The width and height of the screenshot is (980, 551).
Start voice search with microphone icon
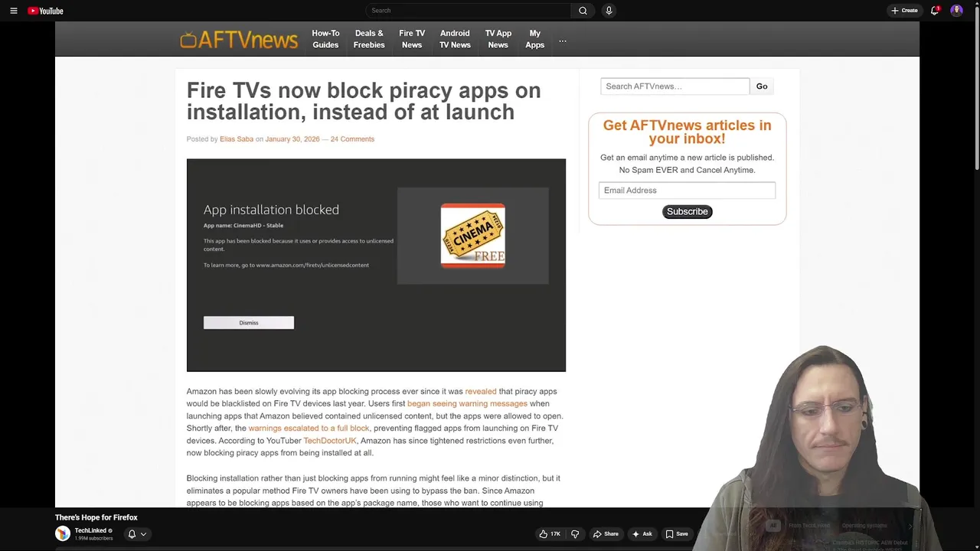(609, 11)
